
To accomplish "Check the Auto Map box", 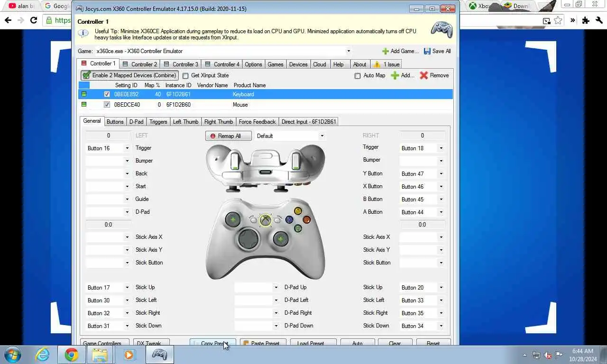I will pyautogui.click(x=358, y=75).
